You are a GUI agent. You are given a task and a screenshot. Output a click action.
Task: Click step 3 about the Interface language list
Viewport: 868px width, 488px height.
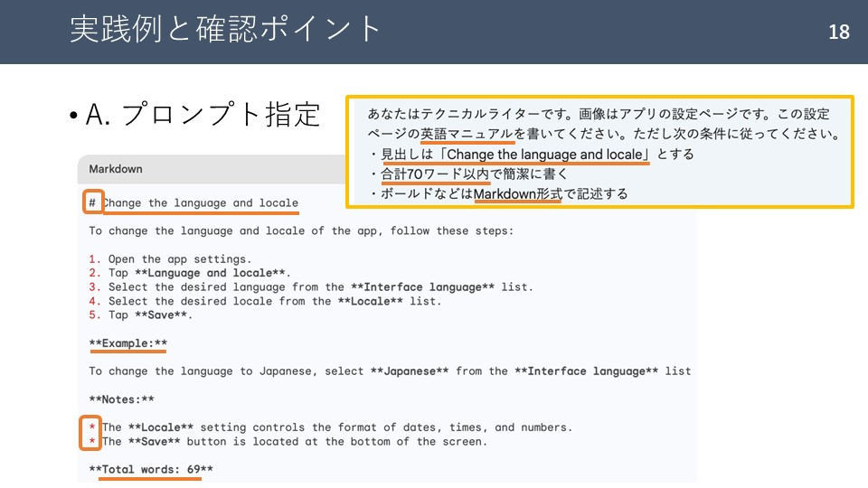[311, 287]
